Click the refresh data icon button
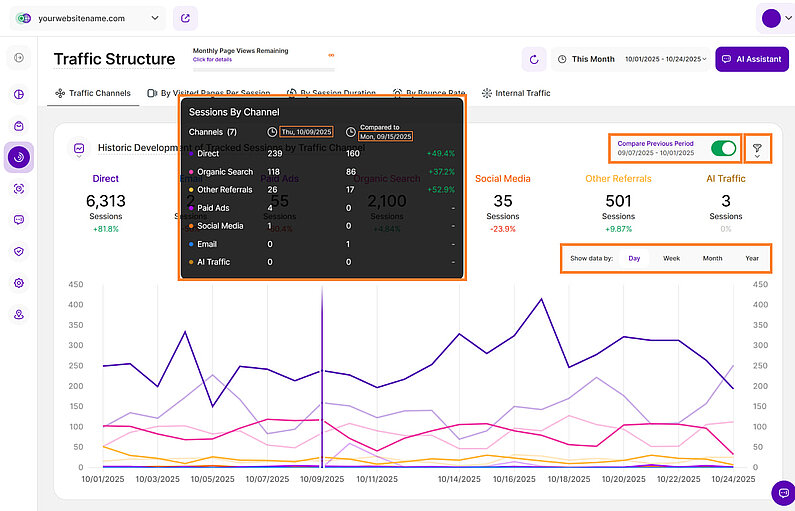This screenshot has height=511, width=795. click(534, 59)
